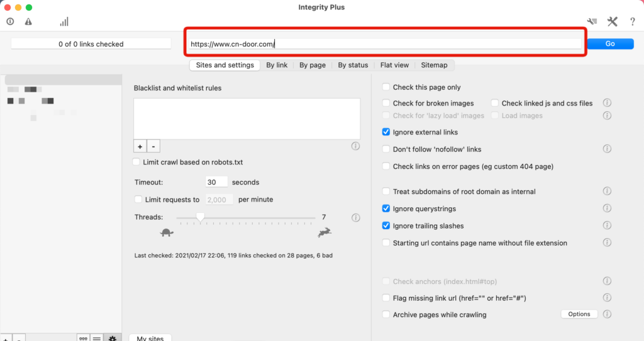Image resolution: width=644 pixels, height=341 pixels.
Task: Open the crossed tools preferences icon
Action: pos(613,21)
